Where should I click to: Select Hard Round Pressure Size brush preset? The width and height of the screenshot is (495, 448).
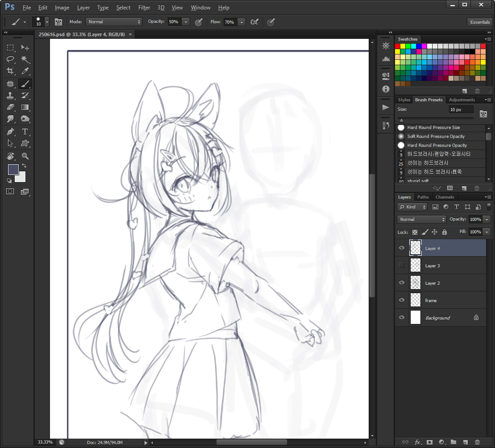(x=433, y=128)
